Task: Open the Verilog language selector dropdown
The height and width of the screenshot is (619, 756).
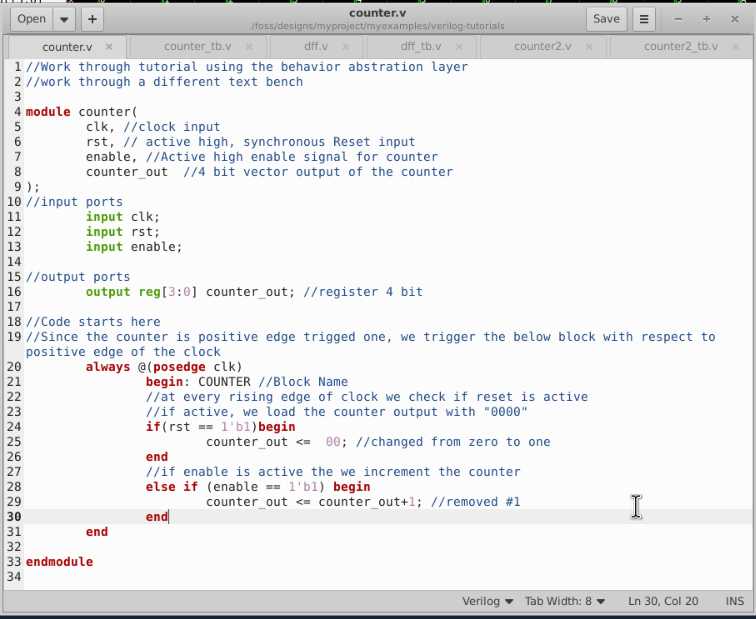Action: click(487, 601)
